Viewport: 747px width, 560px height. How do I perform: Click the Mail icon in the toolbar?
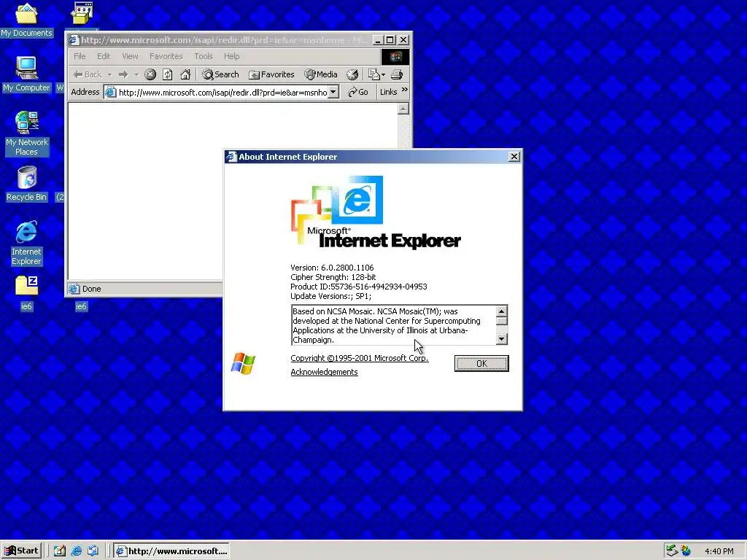pos(374,74)
